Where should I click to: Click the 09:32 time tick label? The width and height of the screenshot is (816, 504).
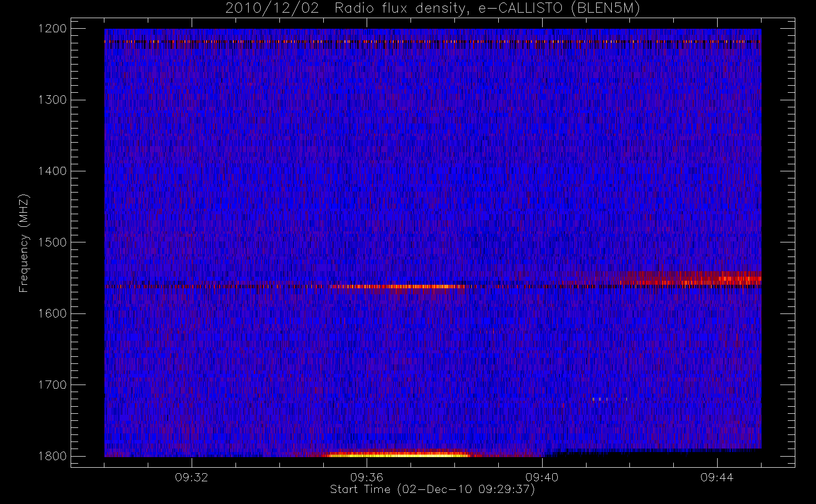(192, 477)
